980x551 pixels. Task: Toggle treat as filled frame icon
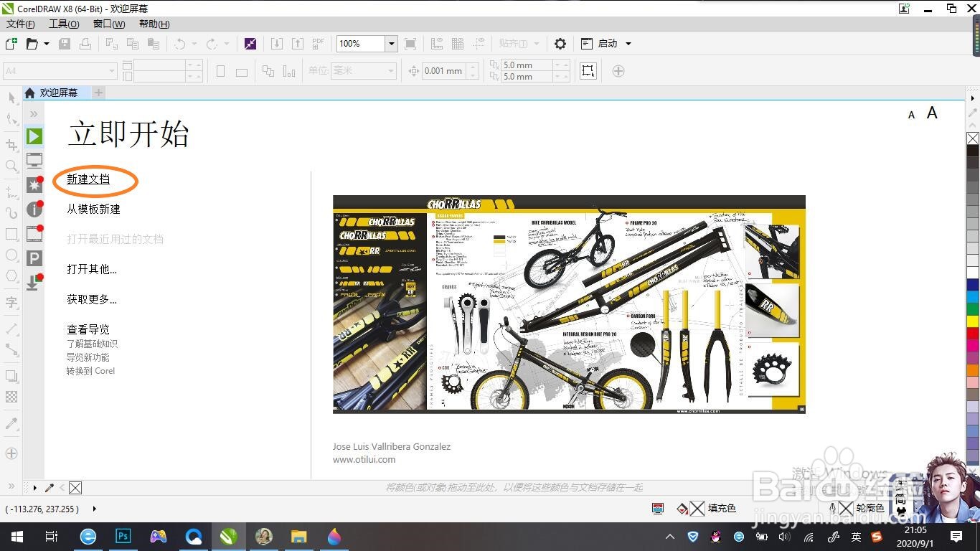click(x=588, y=71)
